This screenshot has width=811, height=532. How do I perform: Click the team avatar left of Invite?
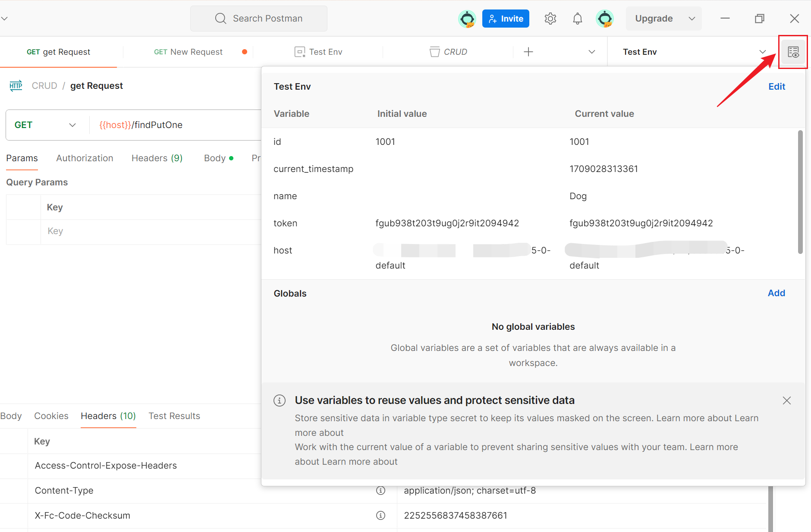point(467,19)
